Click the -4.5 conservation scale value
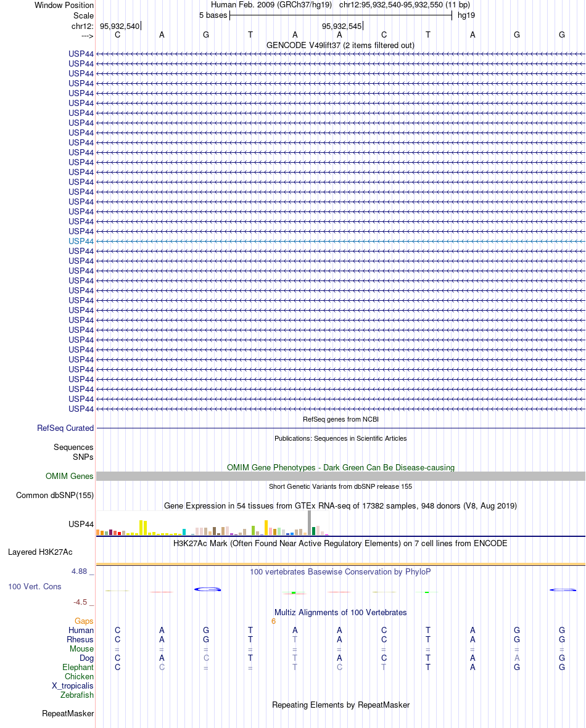 tap(80, 602)
